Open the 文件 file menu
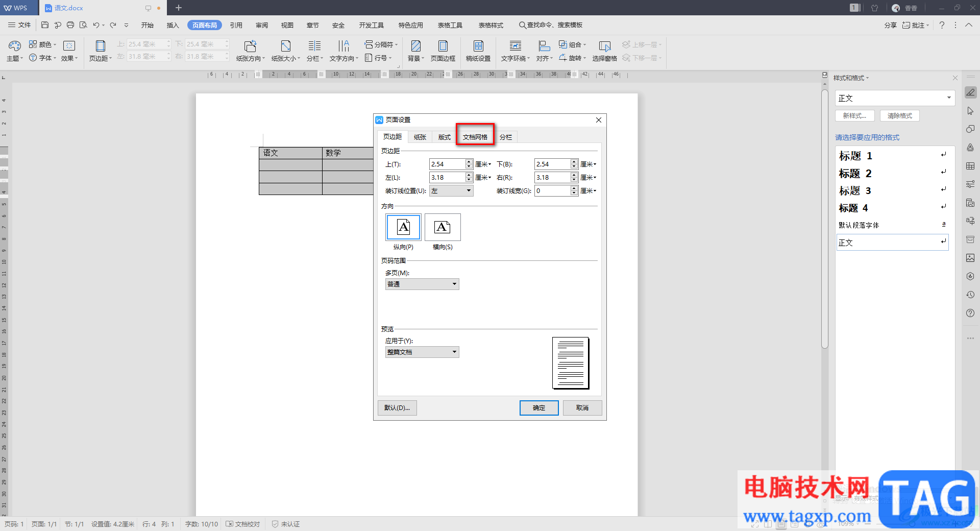Viewport: 980px width, 531px height. click(x=19, y=25)
